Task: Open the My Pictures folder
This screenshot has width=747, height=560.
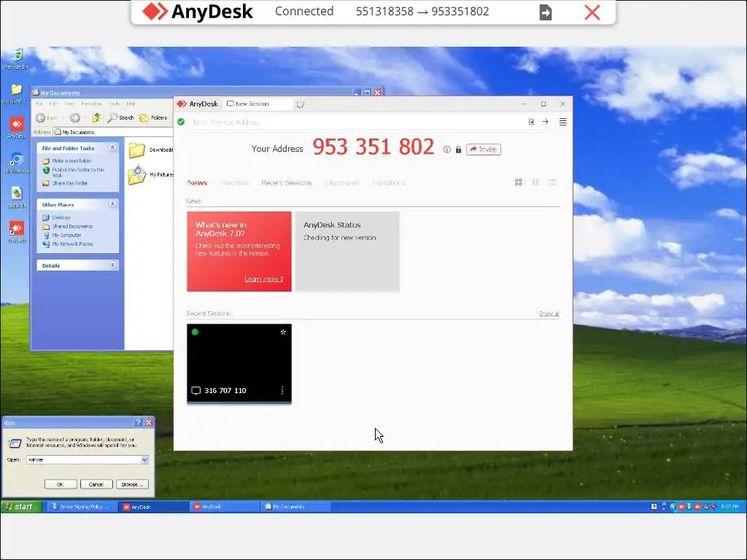Action: coord(150,175)
